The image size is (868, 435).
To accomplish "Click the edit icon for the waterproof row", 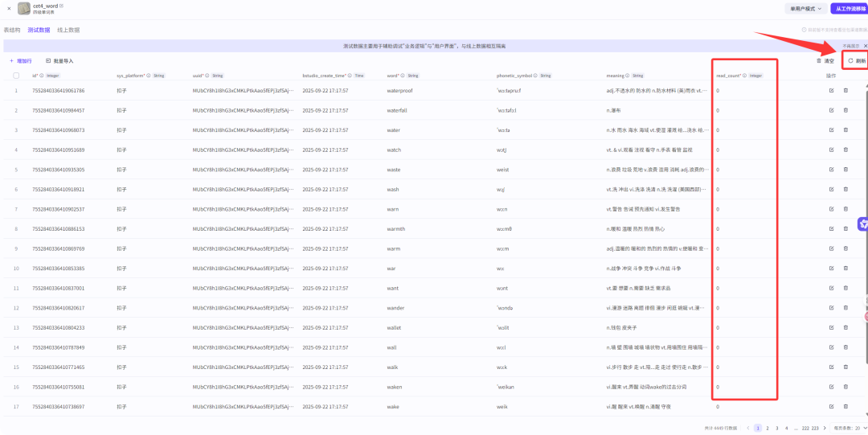I will click(831, 90).
